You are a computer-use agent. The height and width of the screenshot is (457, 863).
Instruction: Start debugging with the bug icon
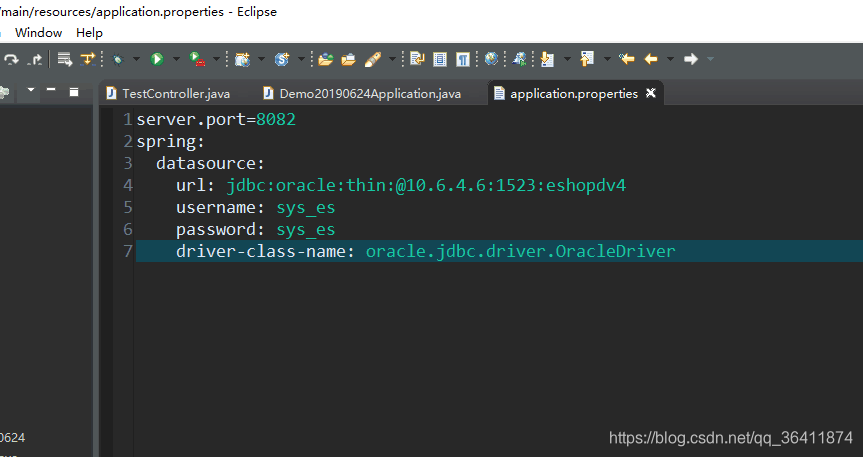(x=117, y=59)
